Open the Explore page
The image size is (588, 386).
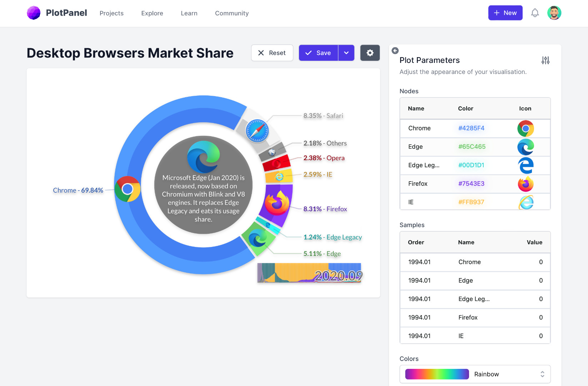pos(152,13)
